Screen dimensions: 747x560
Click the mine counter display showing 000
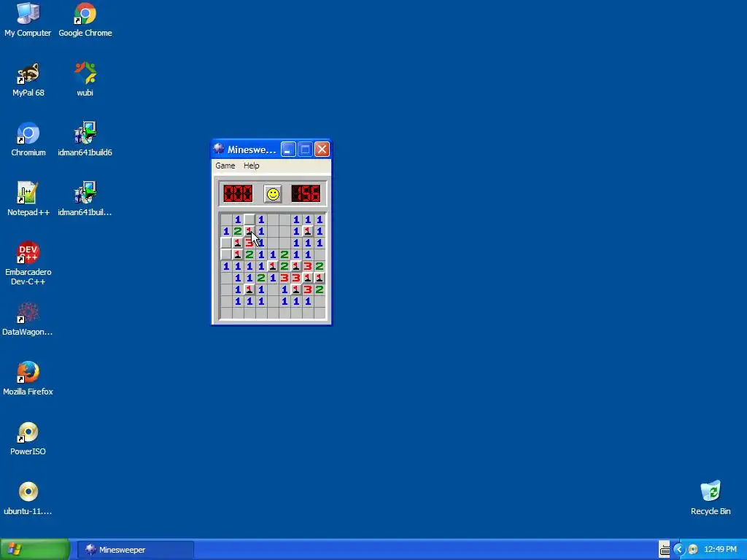pyautogui.click(x=238, y=194)
